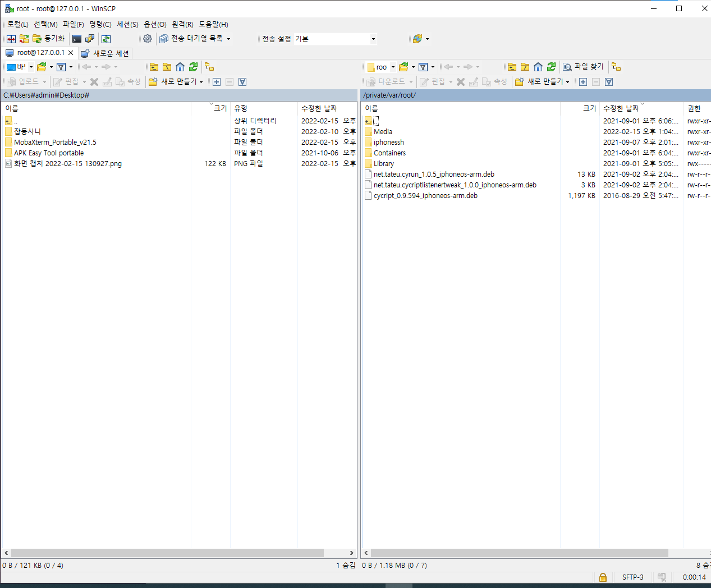Image resolution: width=711 pixels, height=588 pixels.
Task: Close the root@127.0.0.1 session tab
Action: tap(71, 53)
